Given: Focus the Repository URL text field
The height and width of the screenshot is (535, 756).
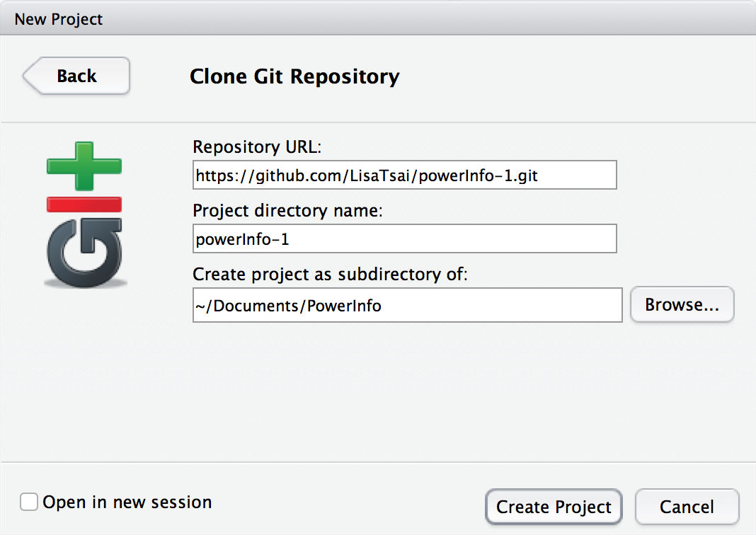Looking at the screenshot, I should click(404, 175).
